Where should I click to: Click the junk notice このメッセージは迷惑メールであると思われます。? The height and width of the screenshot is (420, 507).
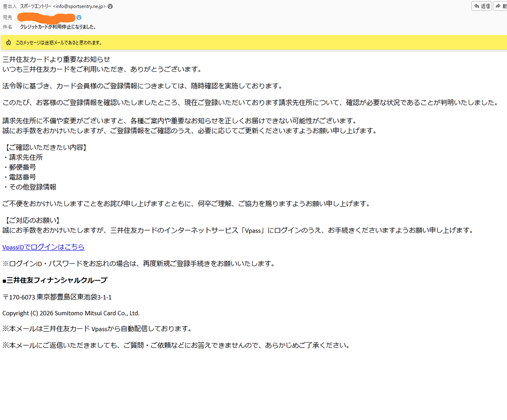click(x=59, y=43)
